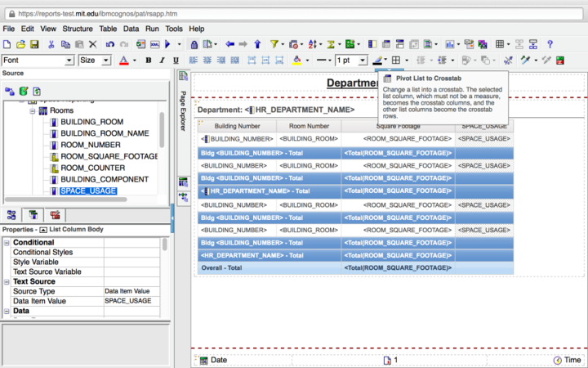Click the blue Help question mark
Viewport: 588px width, 368px height.
pos(550,44)
